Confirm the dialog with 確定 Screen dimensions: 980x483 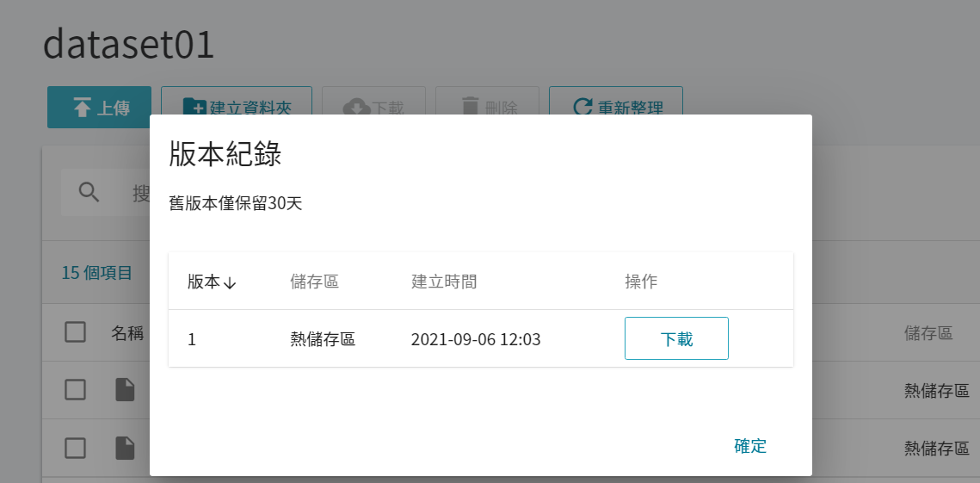(750, 446)
